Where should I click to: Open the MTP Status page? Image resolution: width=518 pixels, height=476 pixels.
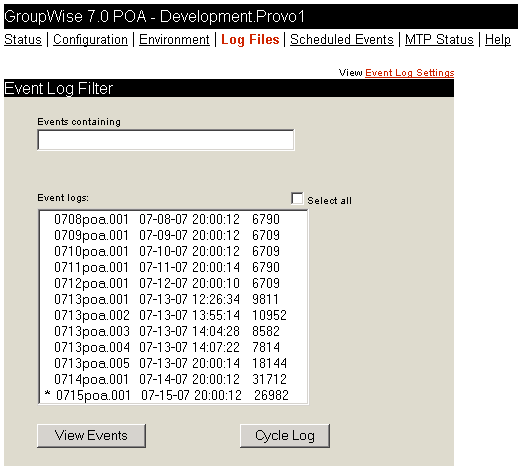439,39
